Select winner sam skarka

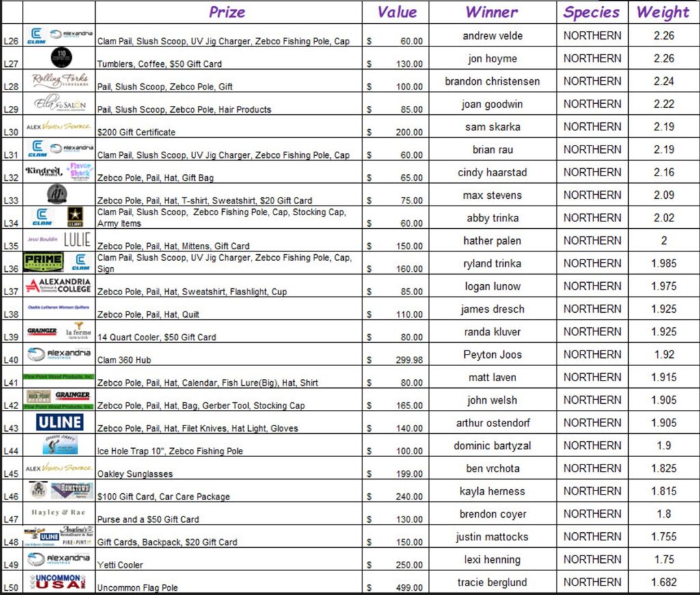[x=492, y=127]
